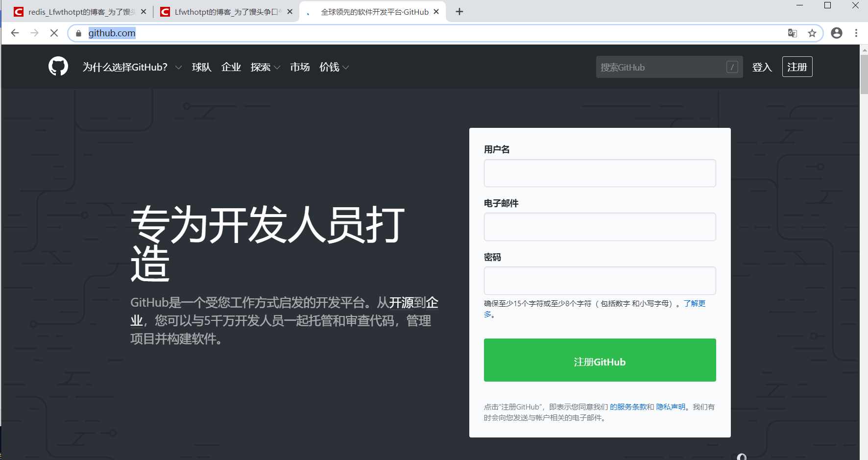Focus the 搜索GitHub search box
The height and width of the screenshot is (460, 868).
click(x=670, y=67)
